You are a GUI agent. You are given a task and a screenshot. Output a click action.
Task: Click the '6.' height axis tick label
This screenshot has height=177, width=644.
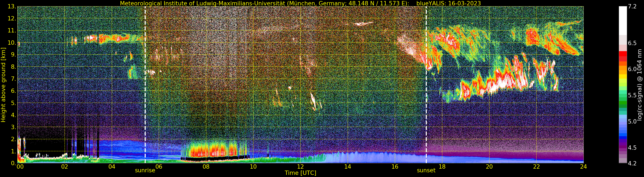pyautogui.click(x=13, y=91)
